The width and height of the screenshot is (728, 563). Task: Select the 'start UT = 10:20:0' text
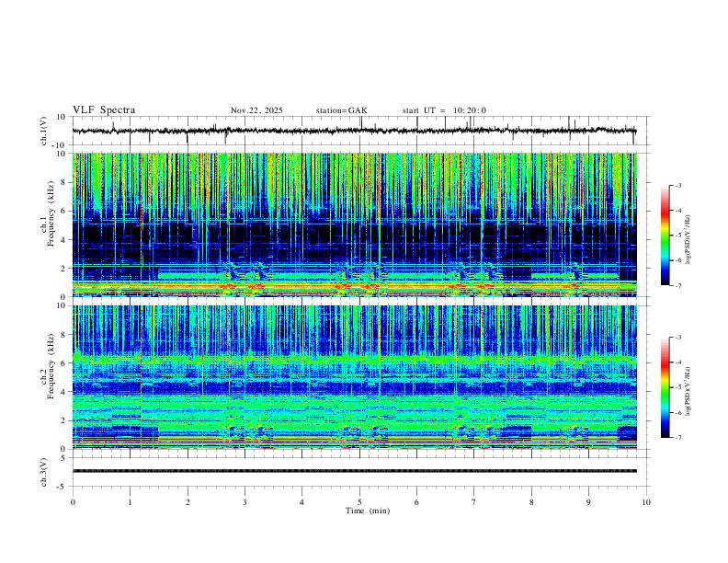444,110
